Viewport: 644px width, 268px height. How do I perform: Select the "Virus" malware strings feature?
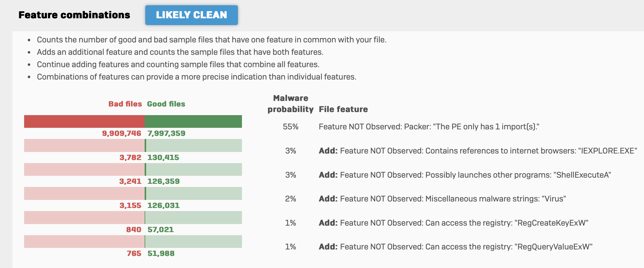click(442, 199)
